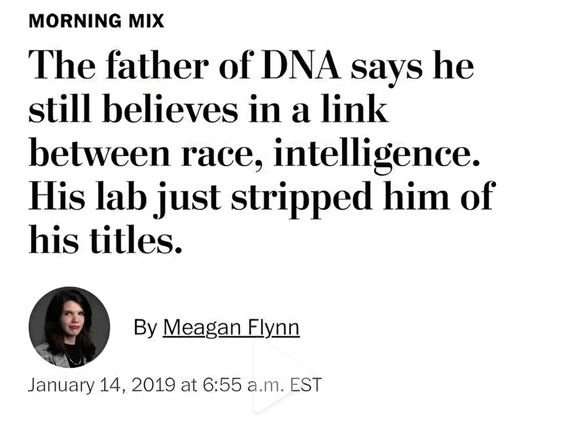
Task: Open the Meagan Flynn author link
Action: point(231,328)
